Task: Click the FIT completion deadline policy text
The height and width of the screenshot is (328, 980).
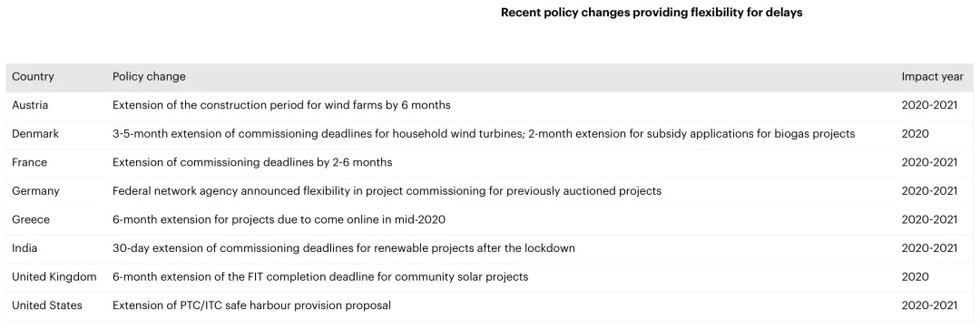Action: coord(320,277)
